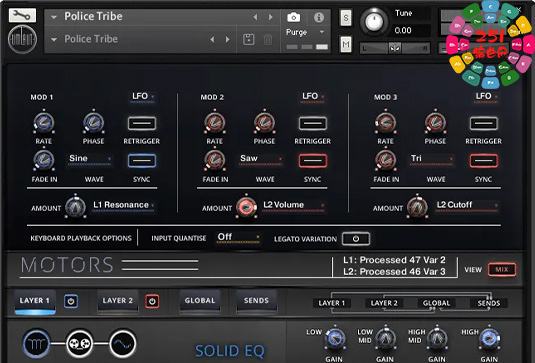
Task: Toggle Legato Variation power button
Action: click(356, 238)
